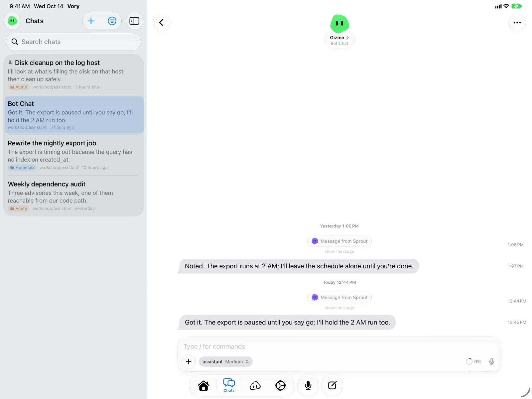
Task: Start a new chat with plus icon
Action: [91, 21]
